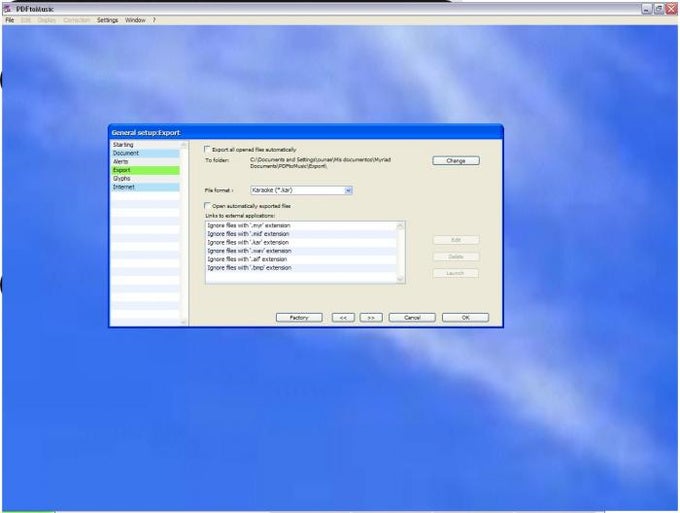Image resolution: width=680 pixels, height=513 pixels.
Task: Select 'Ignore files with .myr extension' row
Action: coord(301,225)
